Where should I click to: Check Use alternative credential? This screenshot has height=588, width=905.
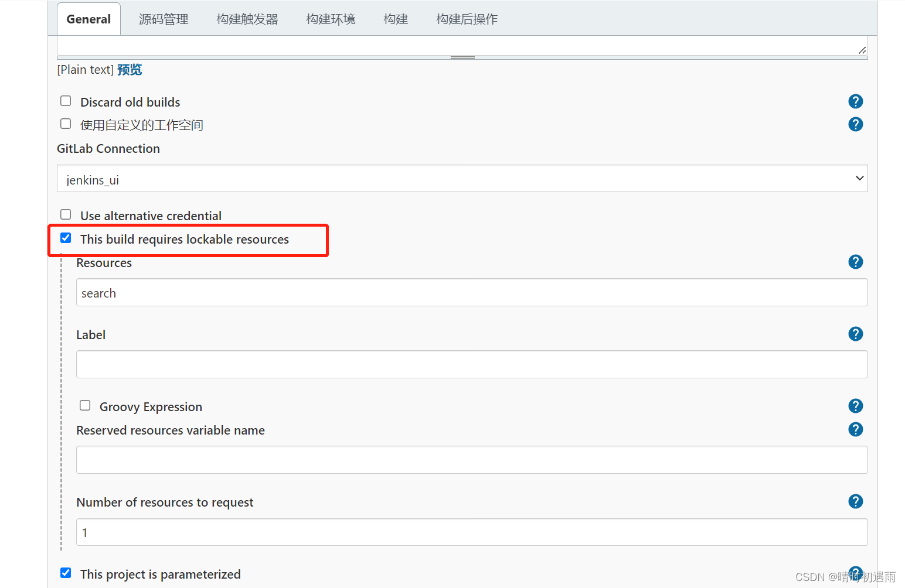pos(66,214)
